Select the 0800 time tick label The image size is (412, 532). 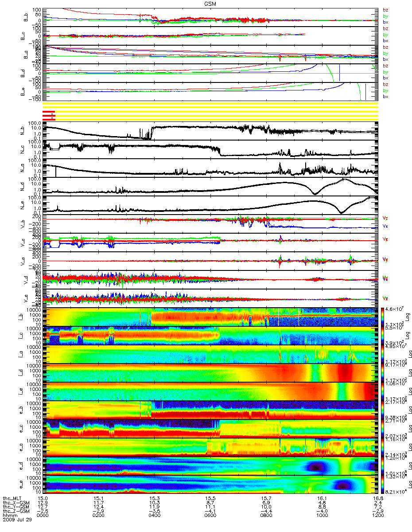pos(266,516)
